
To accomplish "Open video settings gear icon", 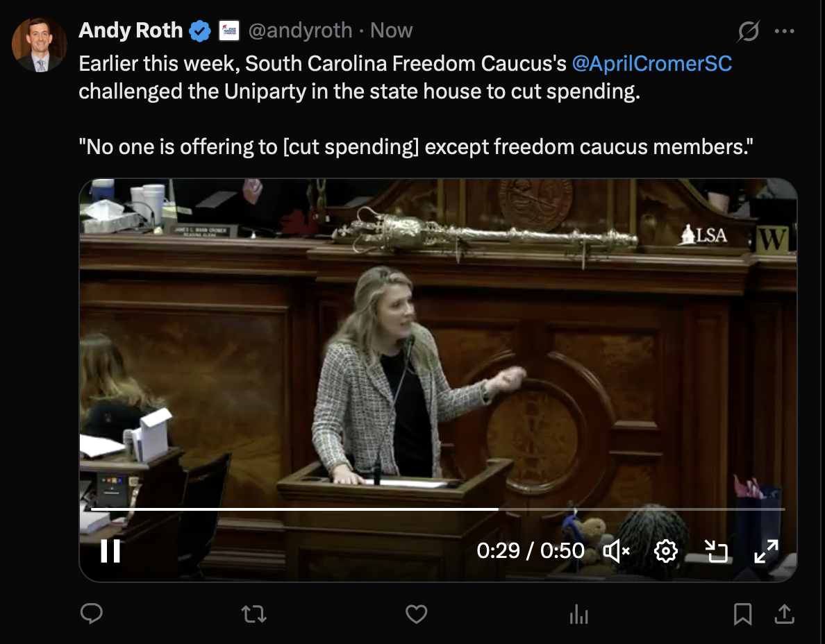I will point(665,551).
